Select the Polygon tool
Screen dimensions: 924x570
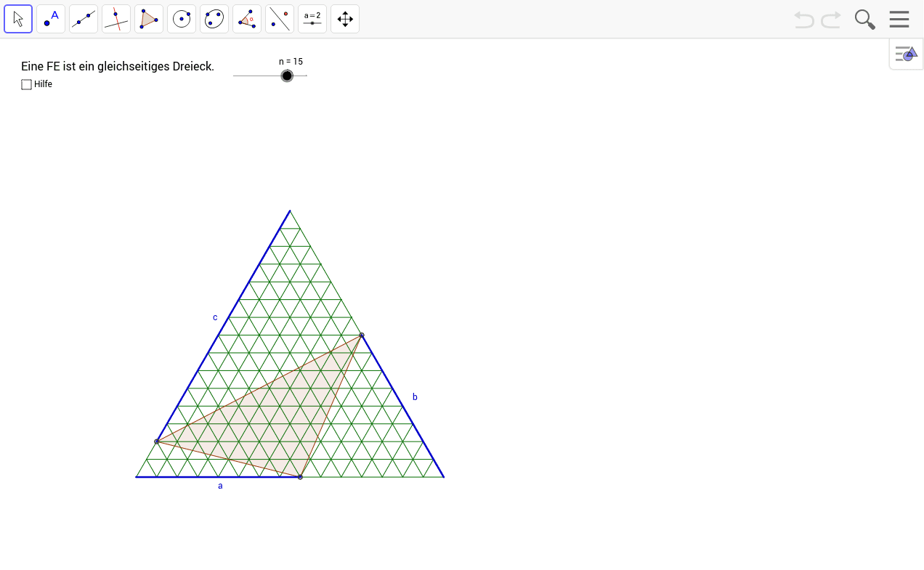tap(149, 19)
